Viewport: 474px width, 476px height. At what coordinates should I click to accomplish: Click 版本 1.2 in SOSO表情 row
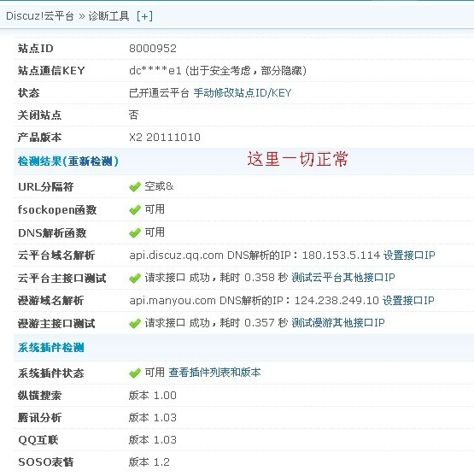(149, 462)
